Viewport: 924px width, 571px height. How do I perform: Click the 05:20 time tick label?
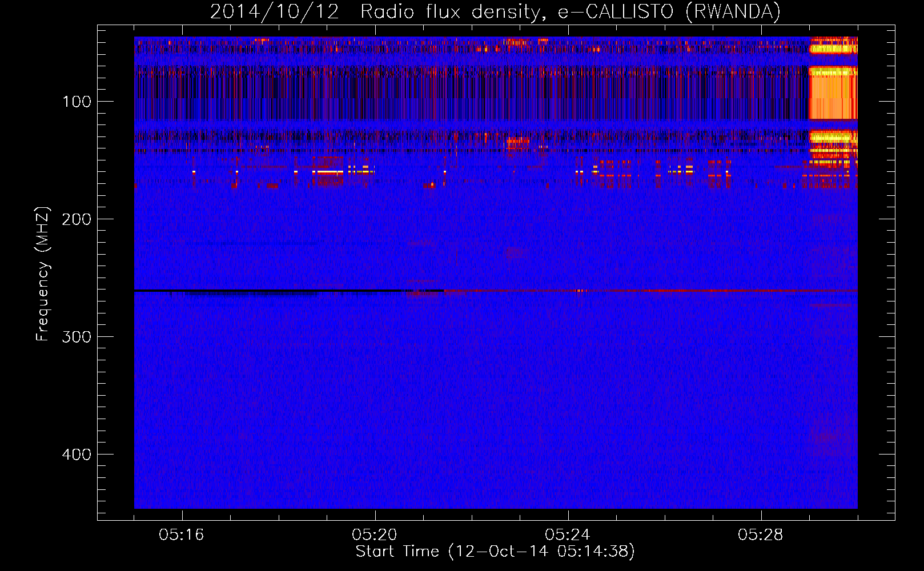pyautogui.click(x=375, y=535)
